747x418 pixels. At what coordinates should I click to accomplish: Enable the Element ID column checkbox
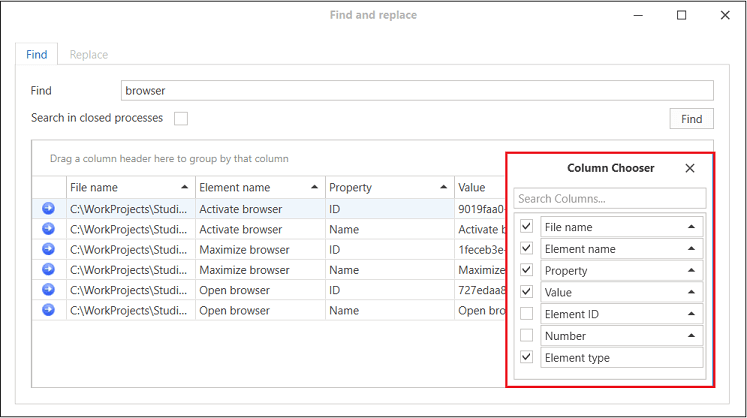[526, 314]
